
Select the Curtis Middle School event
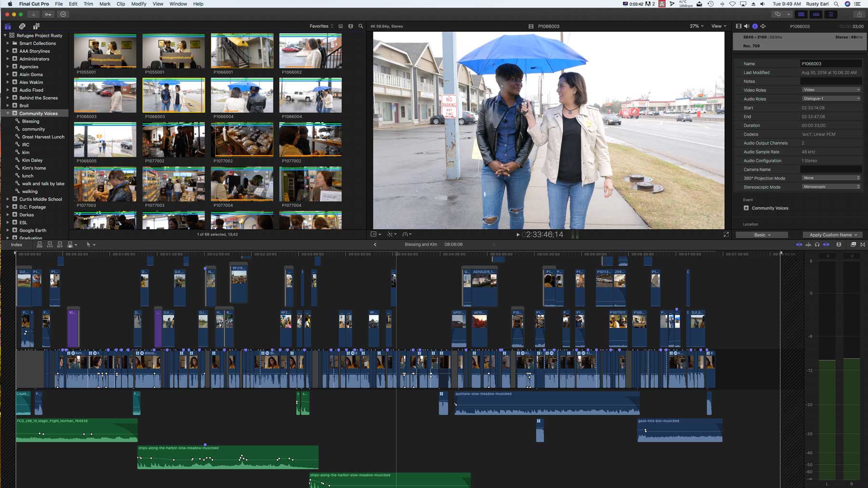(x=41, y=199)
